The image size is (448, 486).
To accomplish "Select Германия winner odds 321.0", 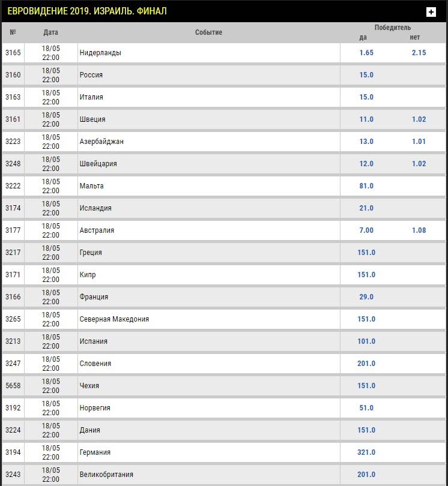I will click(366, 452).
